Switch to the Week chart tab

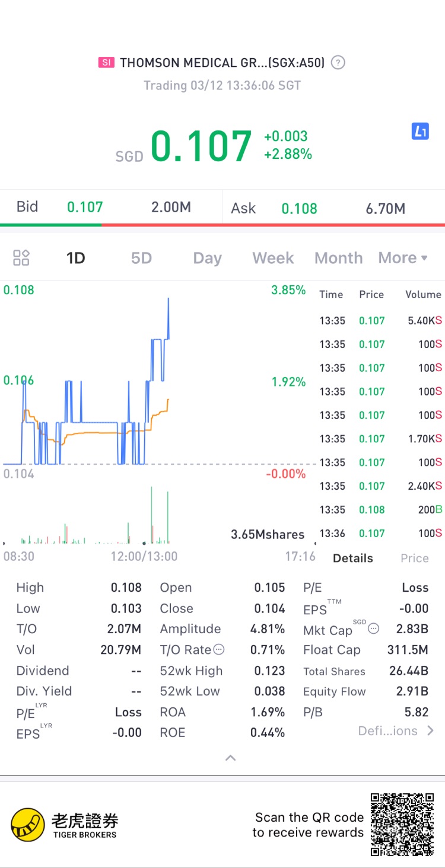(273, 258)
